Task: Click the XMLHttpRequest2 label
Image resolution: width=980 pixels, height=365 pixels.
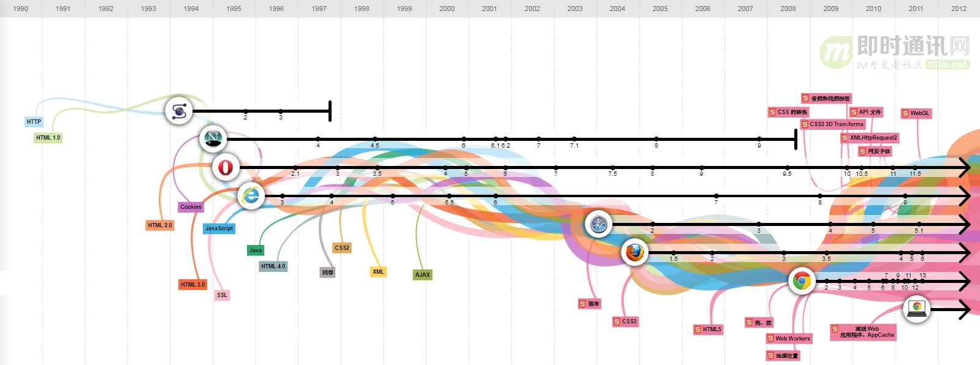Action: point(869,138)
